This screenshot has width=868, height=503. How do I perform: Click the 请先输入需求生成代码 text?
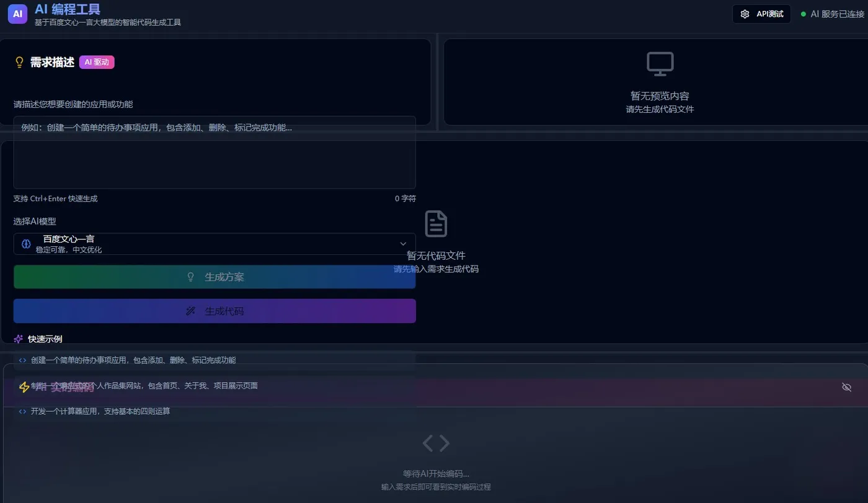pos(436,269)
